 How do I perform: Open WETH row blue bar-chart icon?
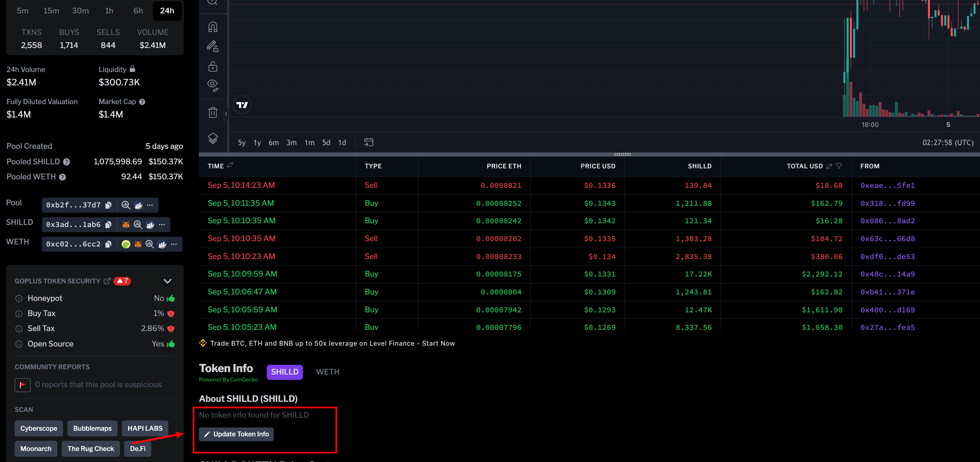(x=162, y=244)
